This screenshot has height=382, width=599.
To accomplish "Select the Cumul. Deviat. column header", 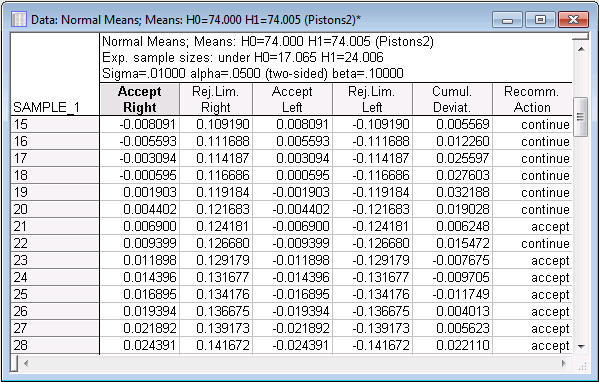I will [x=452, y=99].
